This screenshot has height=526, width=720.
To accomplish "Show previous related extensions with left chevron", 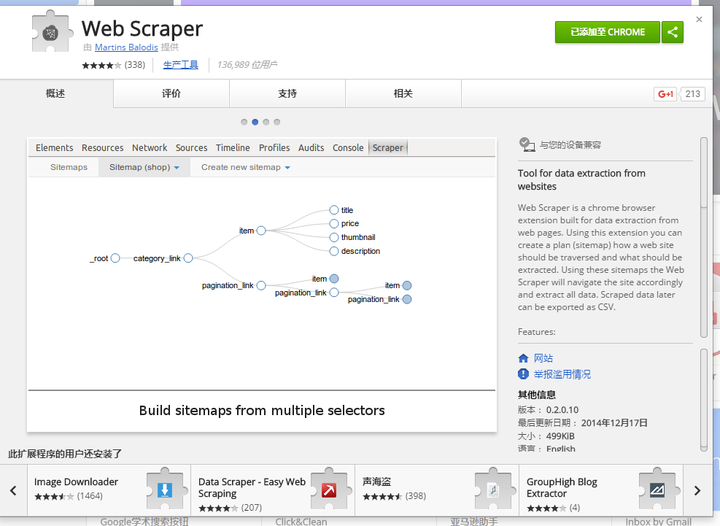I will coord(13,490).
